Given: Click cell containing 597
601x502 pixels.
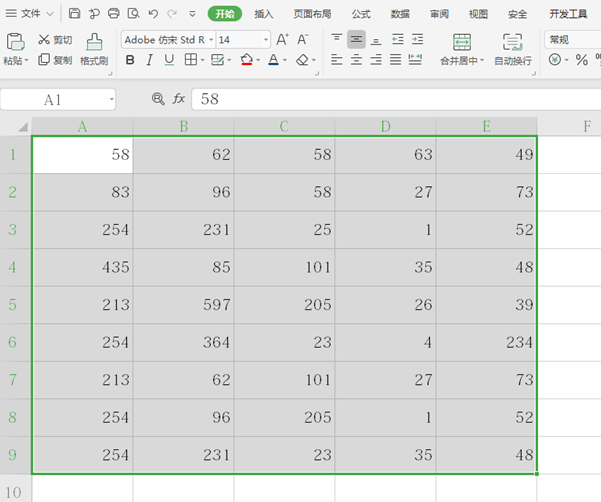Looking at the screenshot, I should 184,305.
